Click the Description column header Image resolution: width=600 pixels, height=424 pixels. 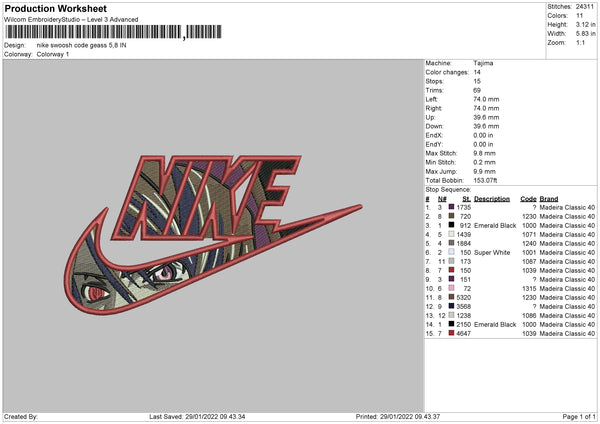[492, 199]
